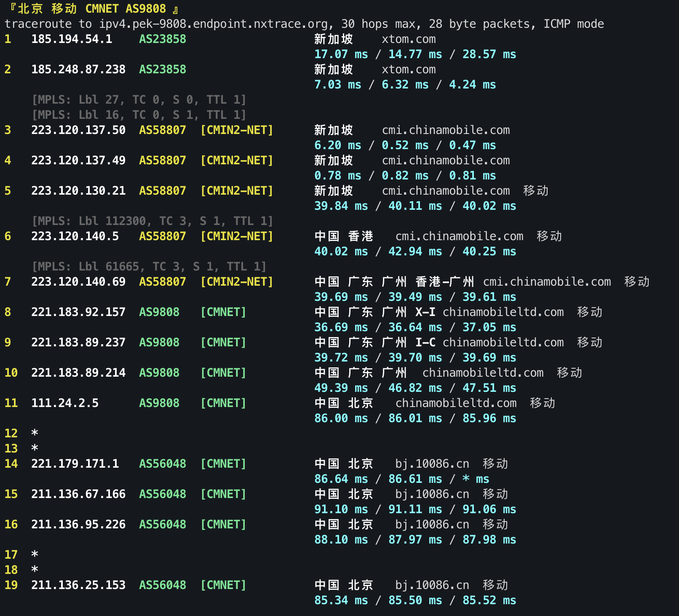The image size is (679, 616).
Task: Click MPLS line with Lbl 112300
Action: pyautogui.click(x=152, y=221)
